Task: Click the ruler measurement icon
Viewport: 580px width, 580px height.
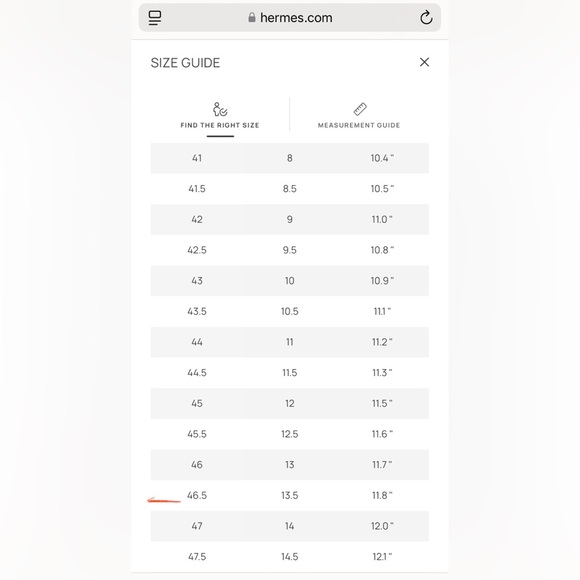Action: coord(360,109)
